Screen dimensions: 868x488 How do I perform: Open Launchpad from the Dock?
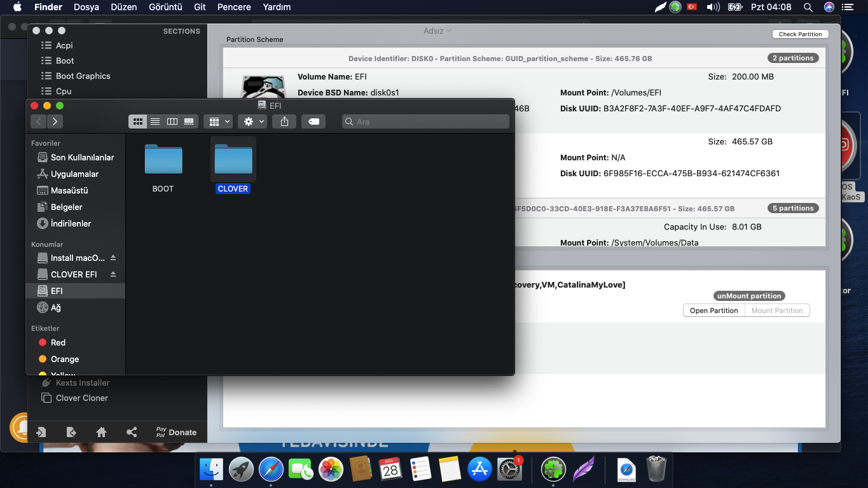pyautogui.click(x=241, y=470)
